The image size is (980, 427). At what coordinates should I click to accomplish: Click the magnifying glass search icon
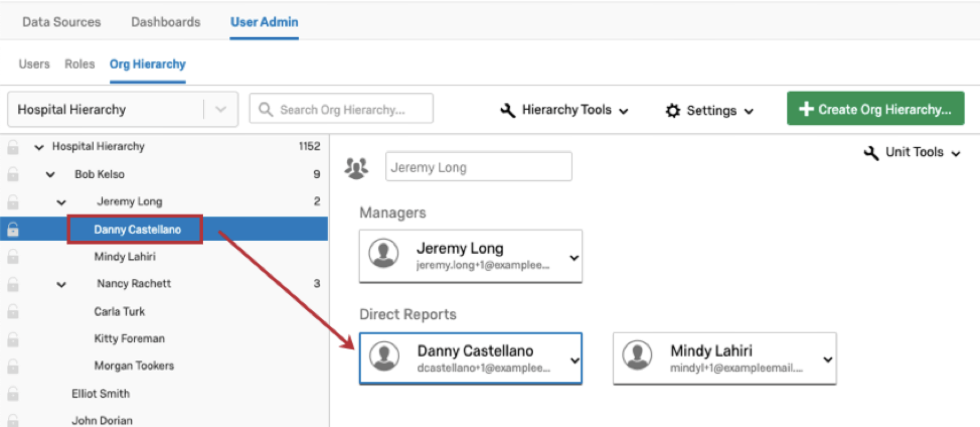[x=265, y=109]
